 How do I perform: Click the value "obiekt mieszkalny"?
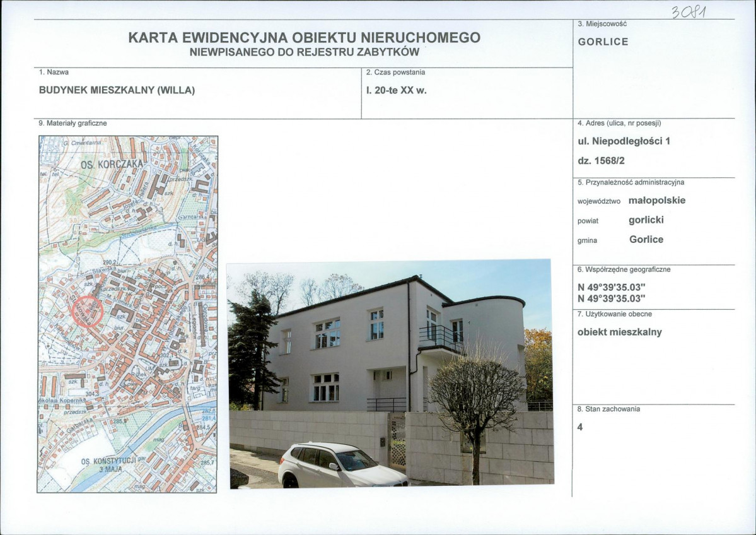[x=620, y=332]
